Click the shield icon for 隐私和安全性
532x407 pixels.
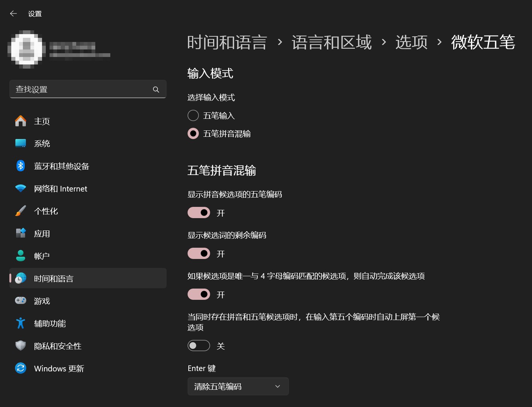(21, 346)
